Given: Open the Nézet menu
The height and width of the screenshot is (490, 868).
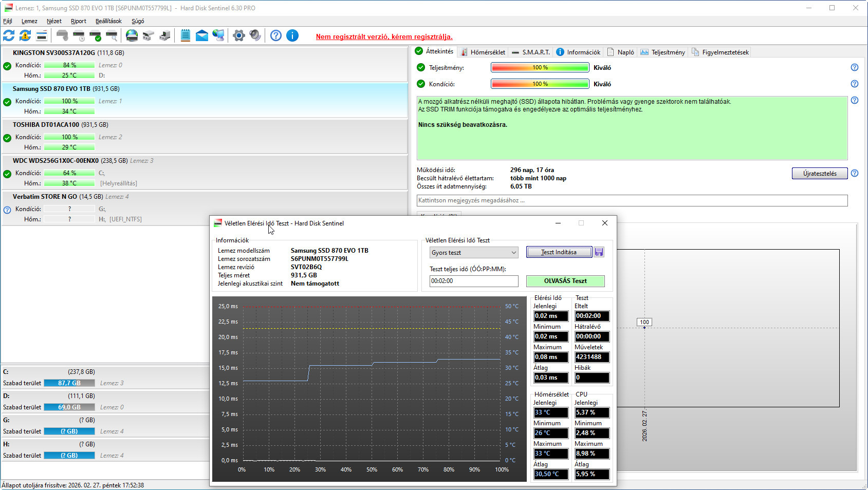Looking at the screenshot, I should [x=54, y=21].
